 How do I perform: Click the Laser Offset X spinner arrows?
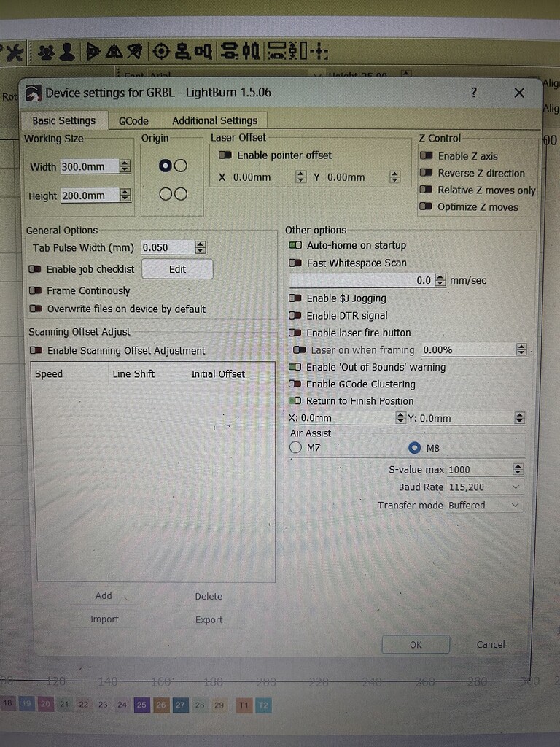coord(300,177)
